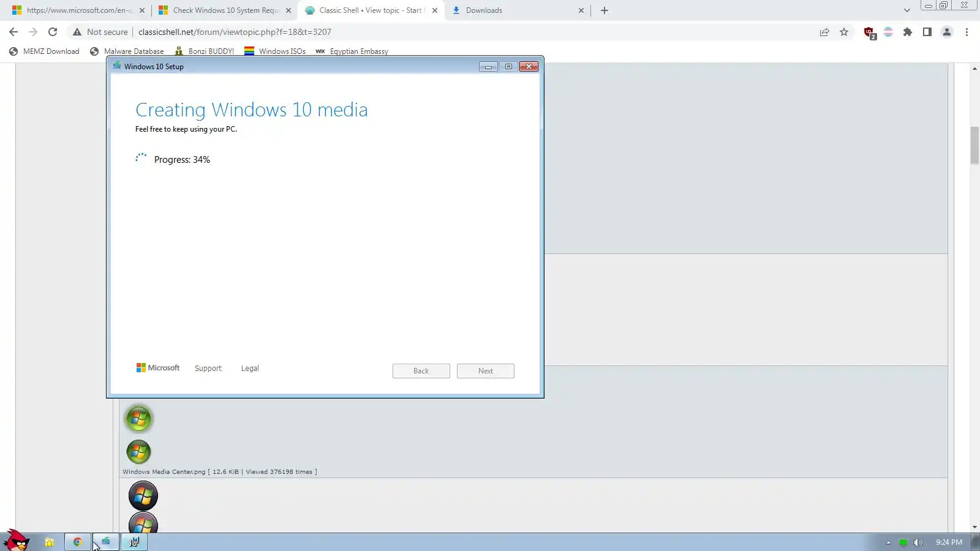Image resolution: width=980 pixels, height=551 pixels.
Task: Click the Legal link in Setup
Action: [250, 369]
